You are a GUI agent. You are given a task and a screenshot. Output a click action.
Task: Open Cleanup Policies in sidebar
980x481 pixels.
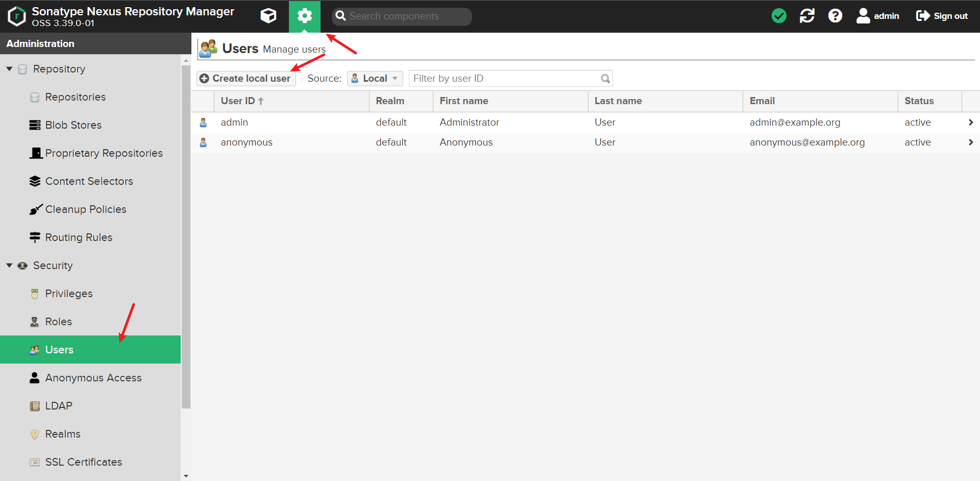click(x=86, y=209)
